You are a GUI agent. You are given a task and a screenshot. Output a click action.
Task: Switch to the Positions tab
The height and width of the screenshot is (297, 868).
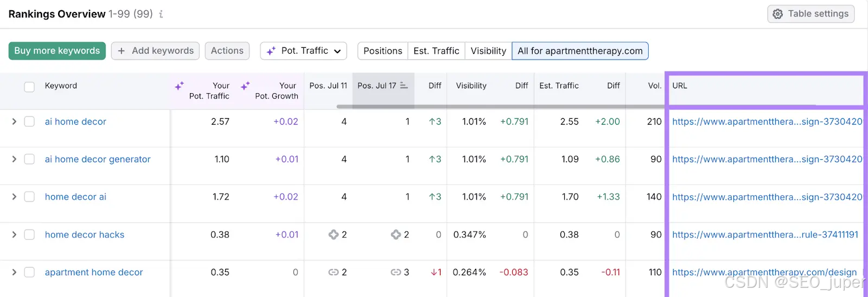click(x=382, y=50)
